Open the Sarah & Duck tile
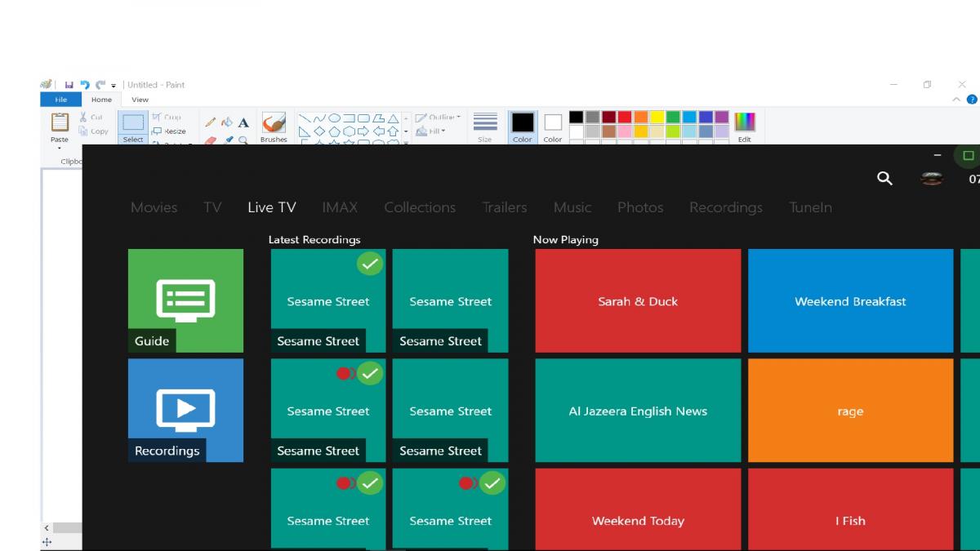This screenshot has height=551, width=980. (x=638, y=300)
